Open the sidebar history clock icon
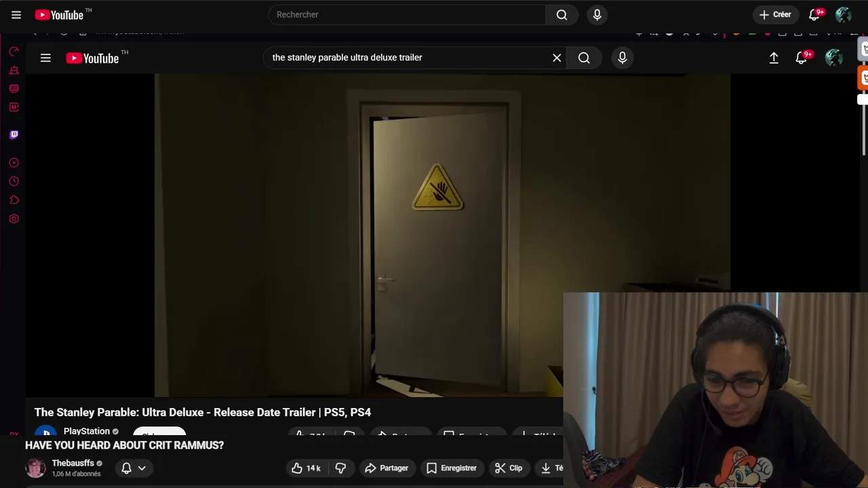 14,181
